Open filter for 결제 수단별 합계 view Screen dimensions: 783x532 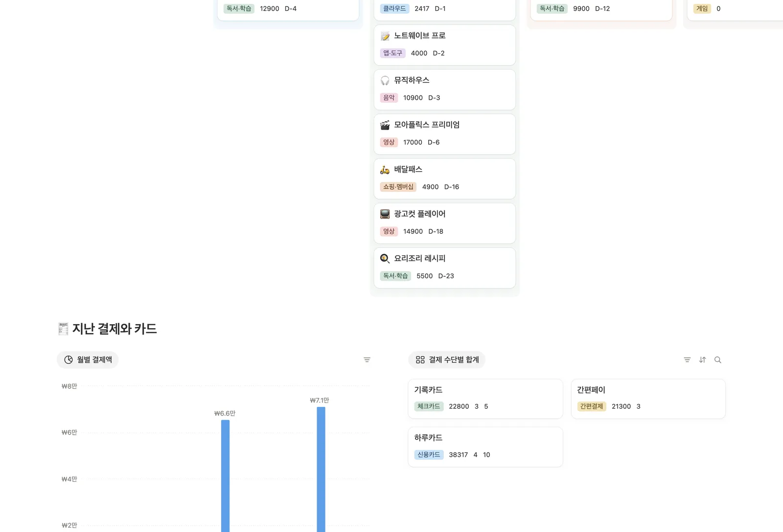coord(687,360)
